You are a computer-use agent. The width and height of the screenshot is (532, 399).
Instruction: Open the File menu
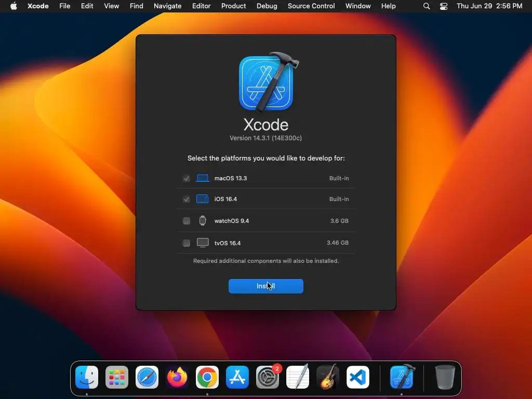tap(64, 6)
